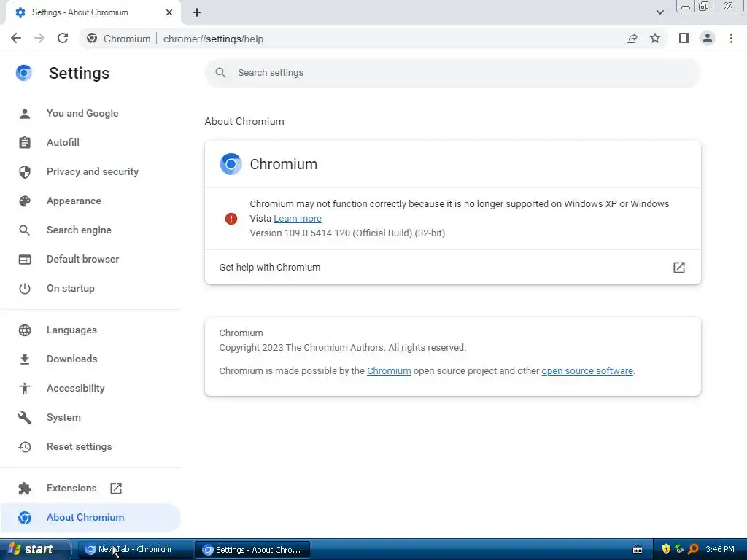
Task: Share this page using the share icon
Action: coord(632,39)
